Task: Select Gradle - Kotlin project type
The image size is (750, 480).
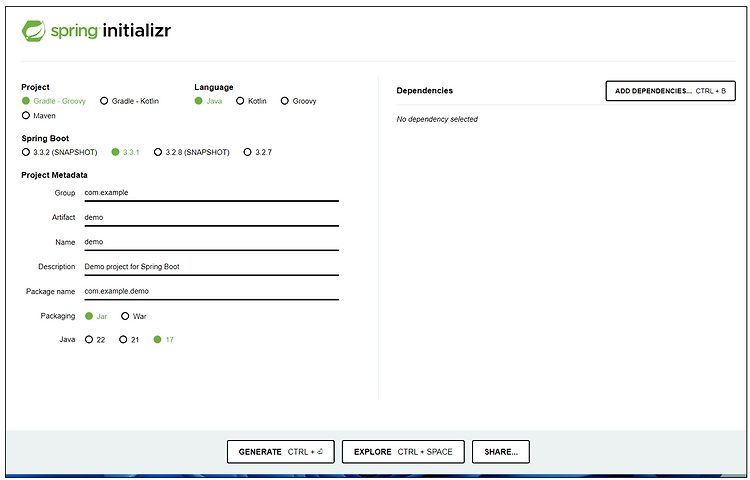Action: pyautogui.click(x=129, y=101)
